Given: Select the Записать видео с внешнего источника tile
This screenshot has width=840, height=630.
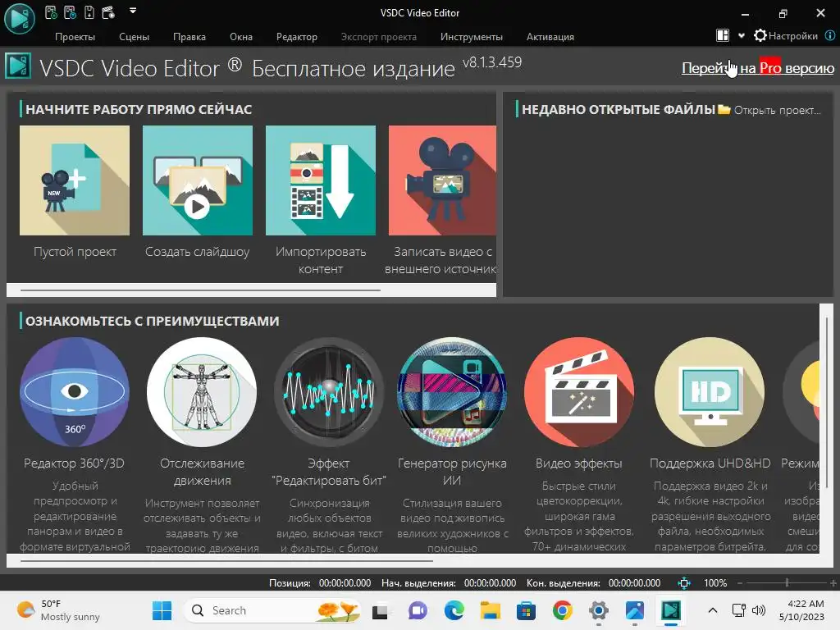Looking at the screenshot, I should click(442, 180).
